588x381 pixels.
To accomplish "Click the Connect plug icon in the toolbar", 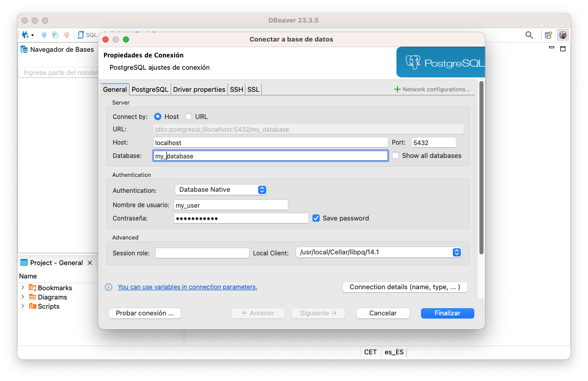I will (45, 34).
